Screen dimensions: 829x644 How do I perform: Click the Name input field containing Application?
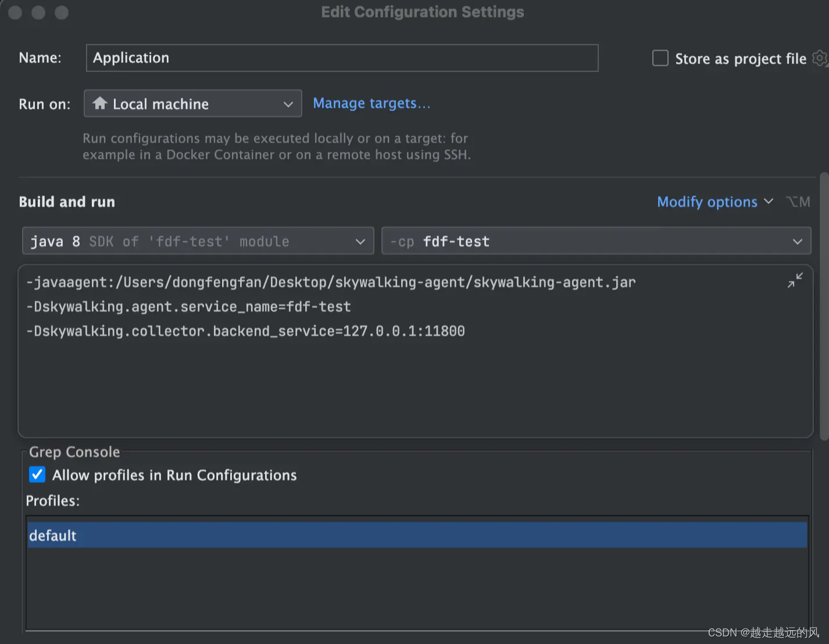(342, 58)
